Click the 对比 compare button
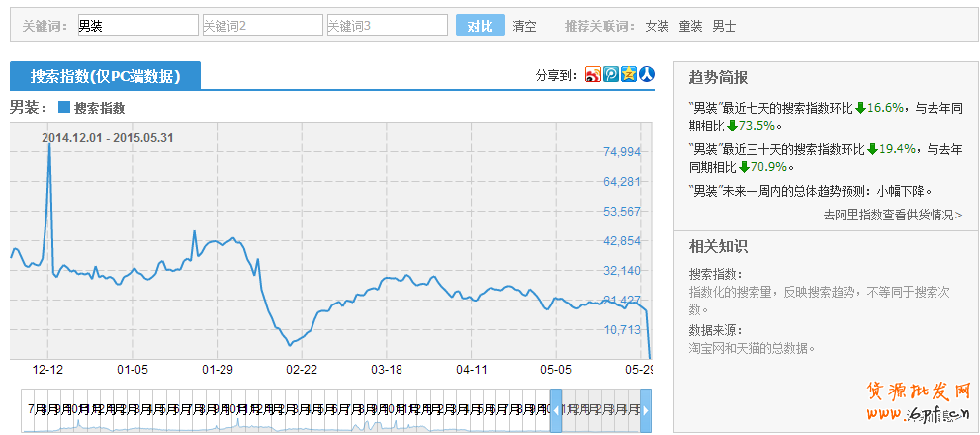 click(x=480, y=26)
